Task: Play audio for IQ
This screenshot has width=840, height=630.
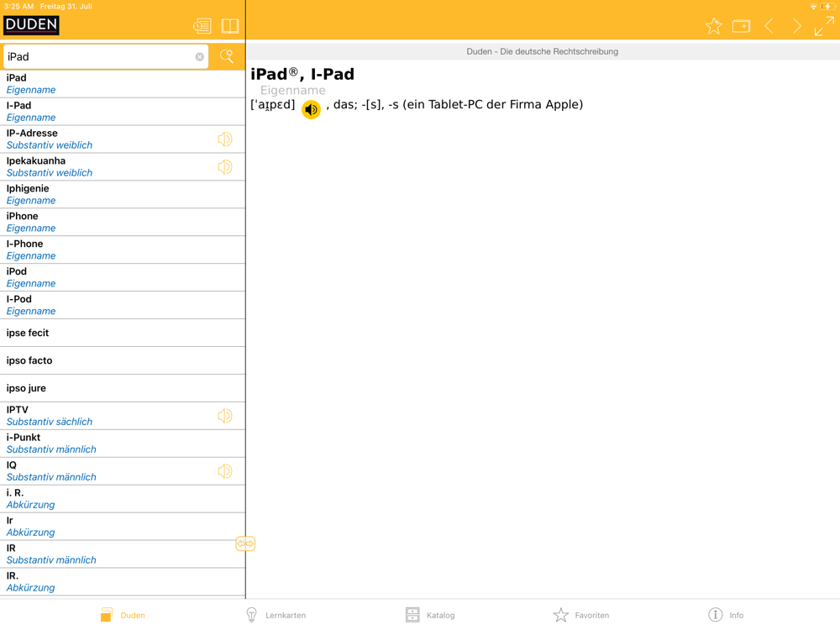Action: (225, 471)
